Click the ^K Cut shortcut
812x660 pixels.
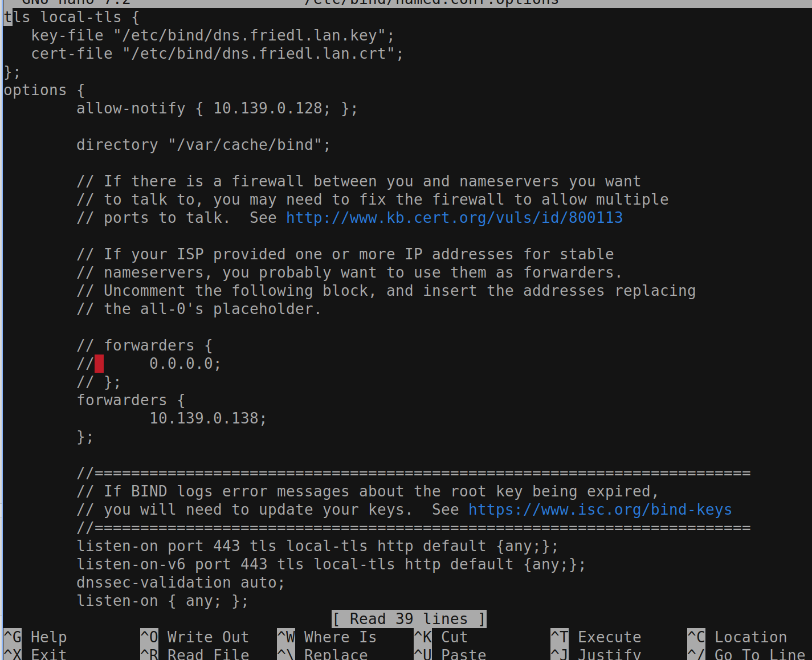click(441, 637)
